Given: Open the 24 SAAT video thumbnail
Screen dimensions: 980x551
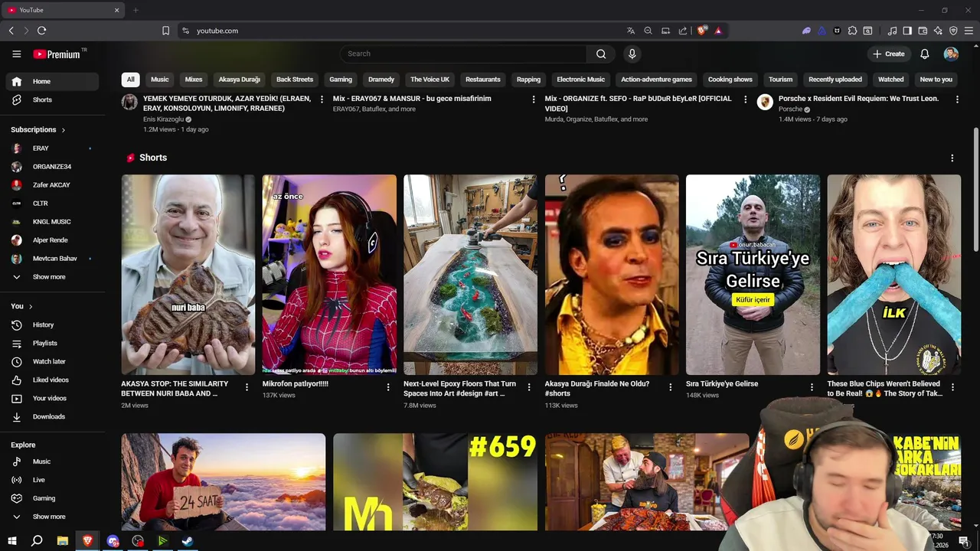Looking at the screenshot, I should click(224, 482).
